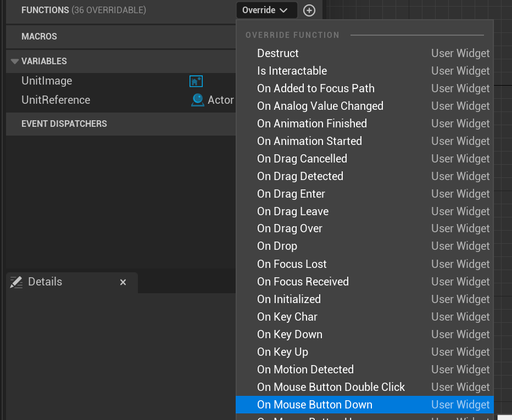
Task: Click the add function plus icon
Action: [309, 10]
